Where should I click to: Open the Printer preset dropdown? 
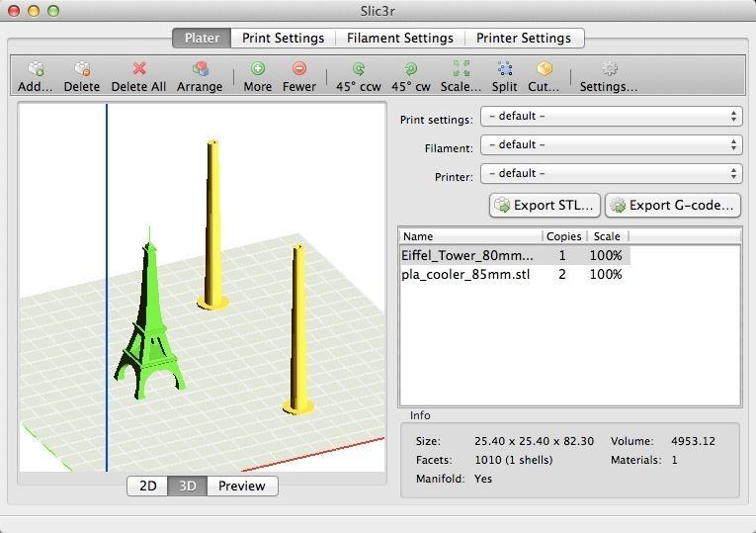pos(612,174)
